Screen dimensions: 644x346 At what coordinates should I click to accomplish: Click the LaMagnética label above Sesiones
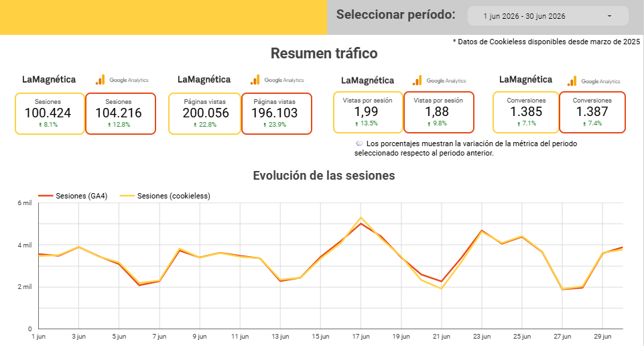(49, 79)
